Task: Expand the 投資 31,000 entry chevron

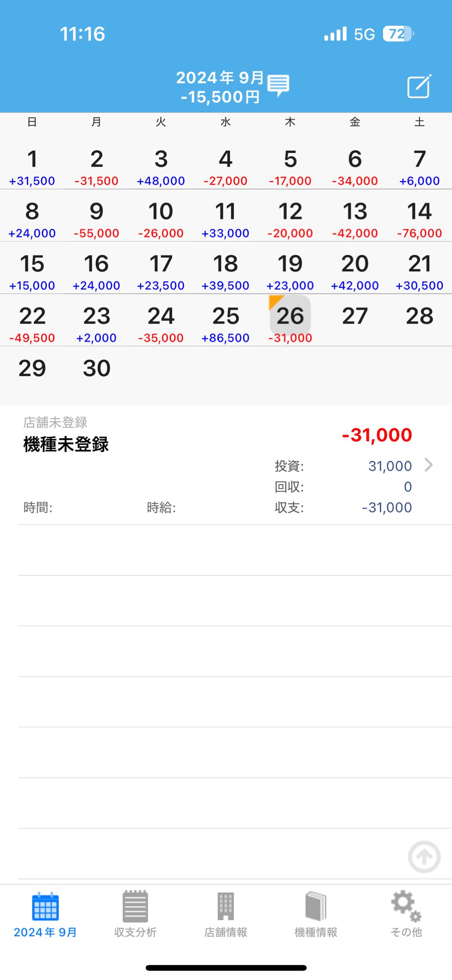Action: (429, 465)
